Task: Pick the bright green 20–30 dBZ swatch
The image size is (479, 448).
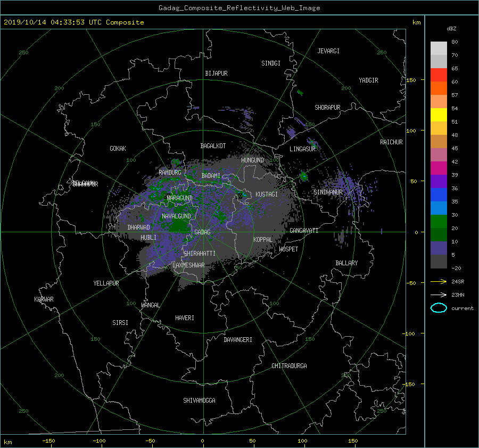Action: click(x=439, y=222)
